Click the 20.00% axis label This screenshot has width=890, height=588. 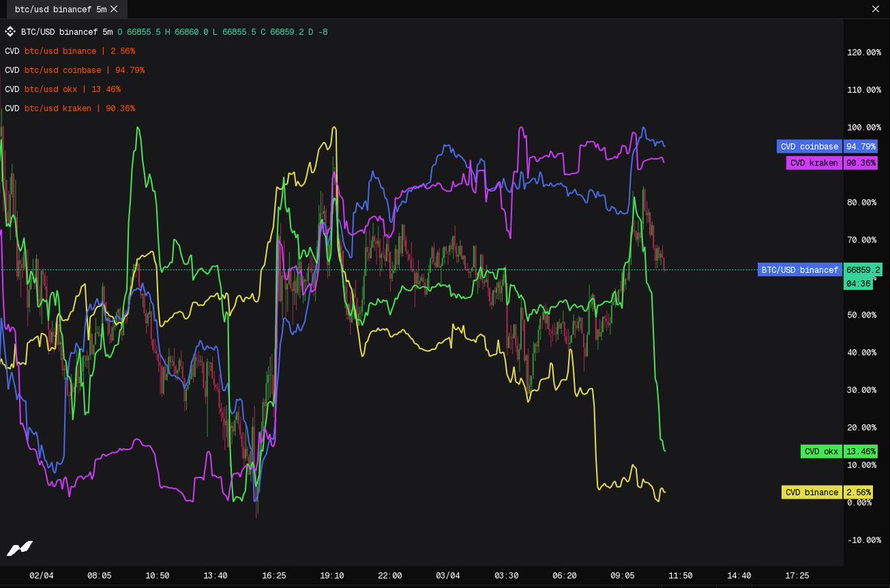[863, 428]
